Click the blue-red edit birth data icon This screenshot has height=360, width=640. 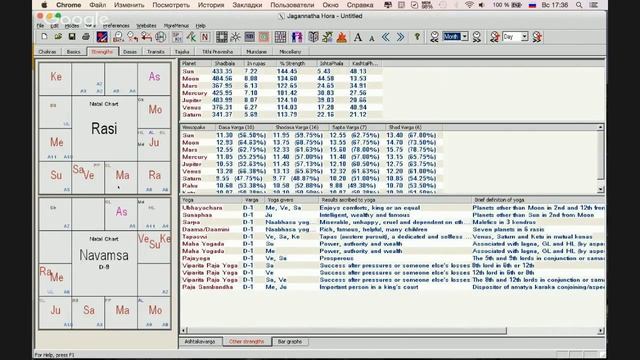tap(102, 37)
